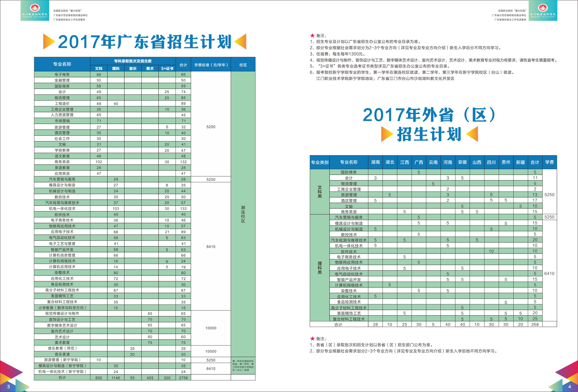This screenshot has height=392, width=578.
Task: Click the red star beside top 备注
Action: [312, 35]
